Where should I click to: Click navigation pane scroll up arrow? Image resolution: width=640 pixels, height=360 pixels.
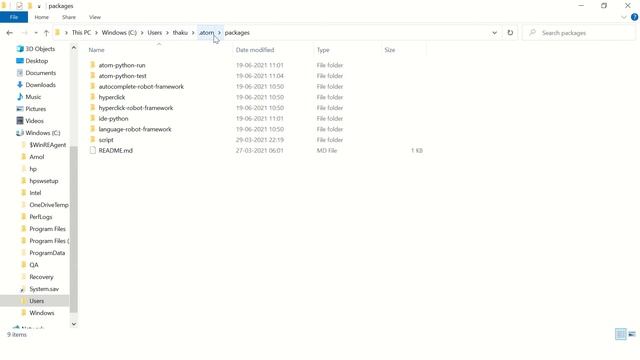74,48
